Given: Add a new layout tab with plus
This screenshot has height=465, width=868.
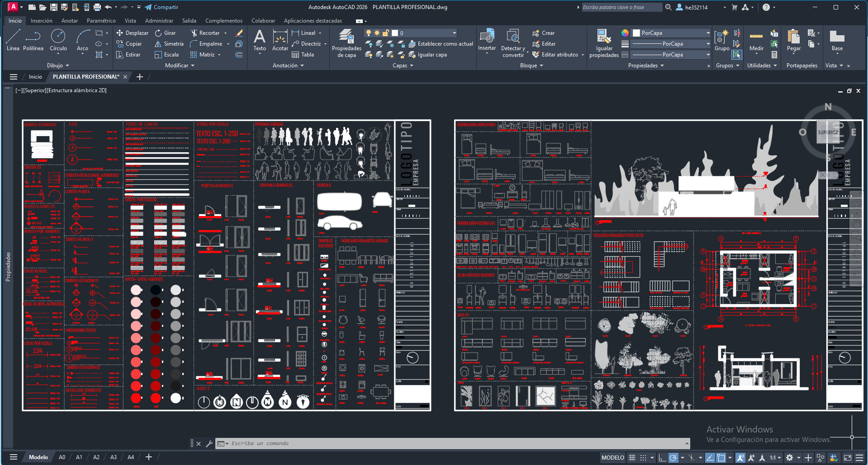Looking at the screenshot, I should (149, 457).
